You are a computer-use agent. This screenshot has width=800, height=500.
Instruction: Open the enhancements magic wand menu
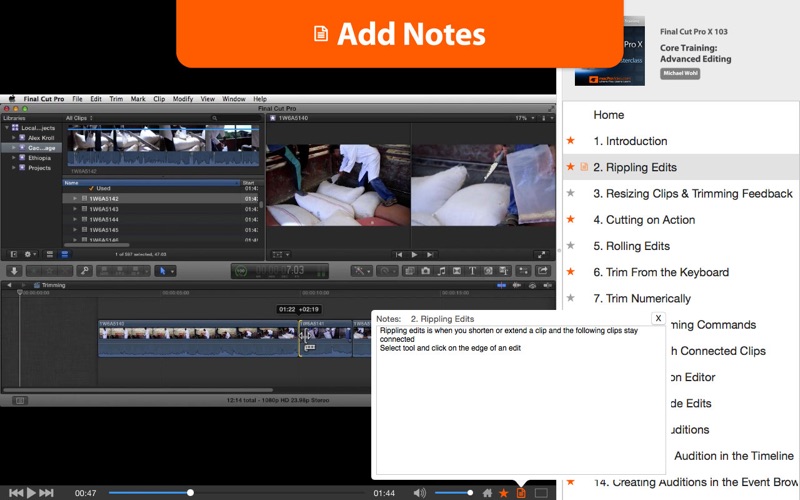click(x=361, y=271)
